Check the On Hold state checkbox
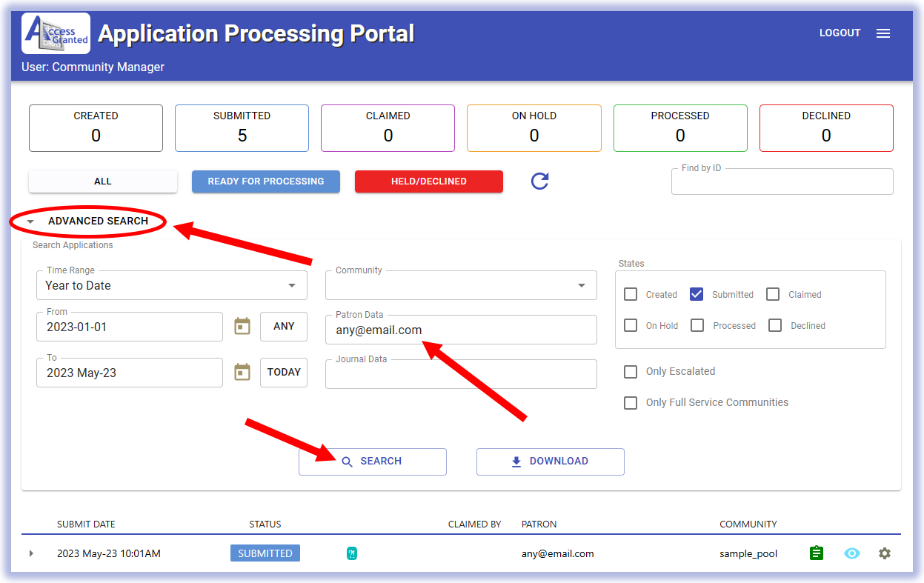This screenshot has height=583, width=924. (x=631, y=325)
